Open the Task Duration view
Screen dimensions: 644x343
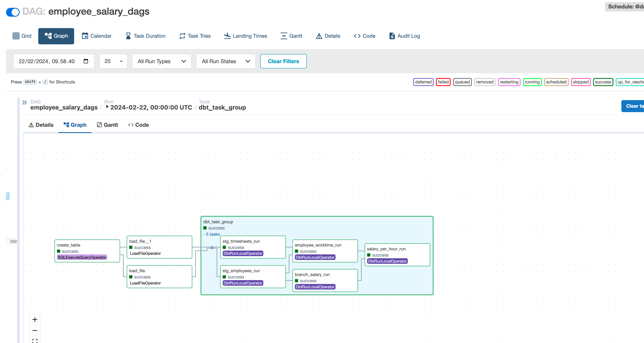coord(149,36)
